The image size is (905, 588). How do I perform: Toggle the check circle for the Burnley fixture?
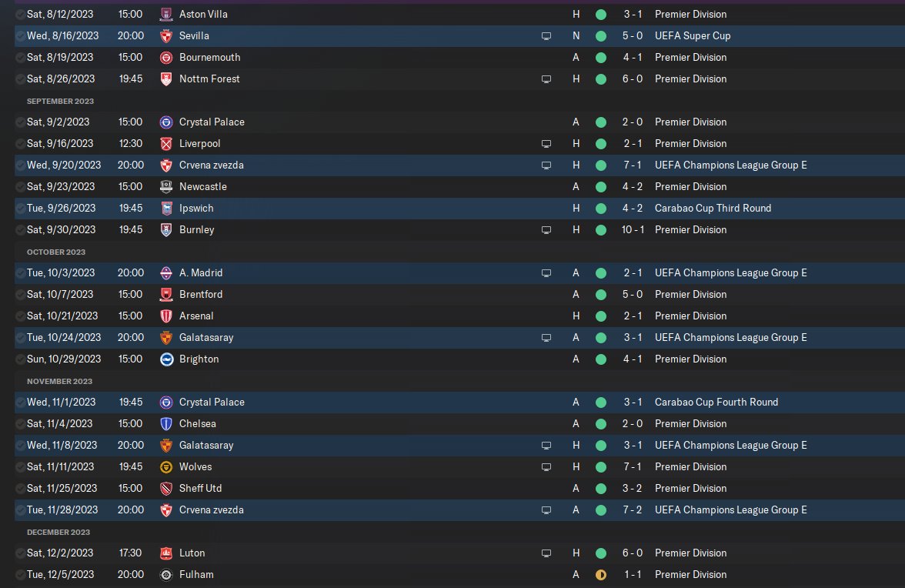click(20, 229)
